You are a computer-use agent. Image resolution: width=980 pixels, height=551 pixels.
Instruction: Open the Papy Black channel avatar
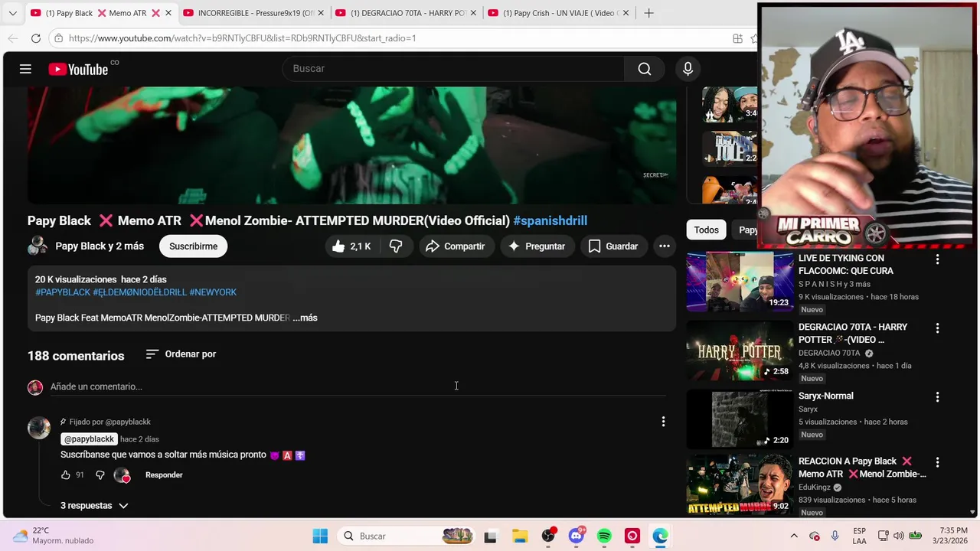pyautogui.click(x=38, y=246)
